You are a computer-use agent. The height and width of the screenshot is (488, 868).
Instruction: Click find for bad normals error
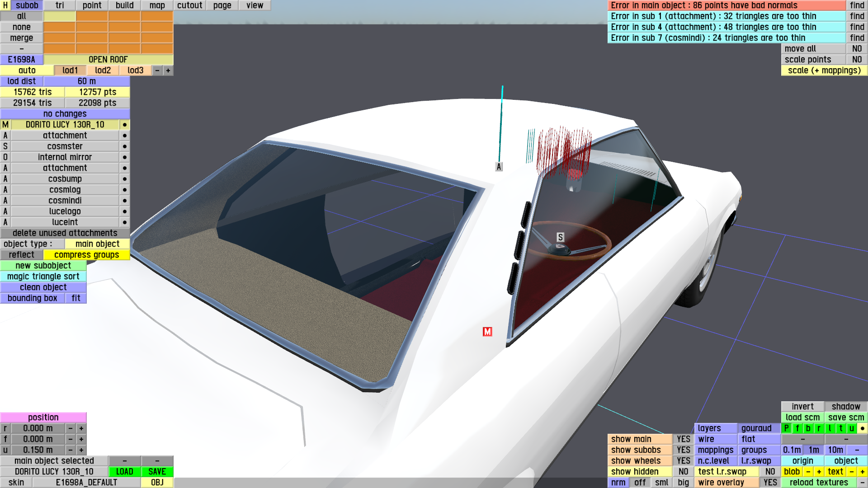click(857, 5)
